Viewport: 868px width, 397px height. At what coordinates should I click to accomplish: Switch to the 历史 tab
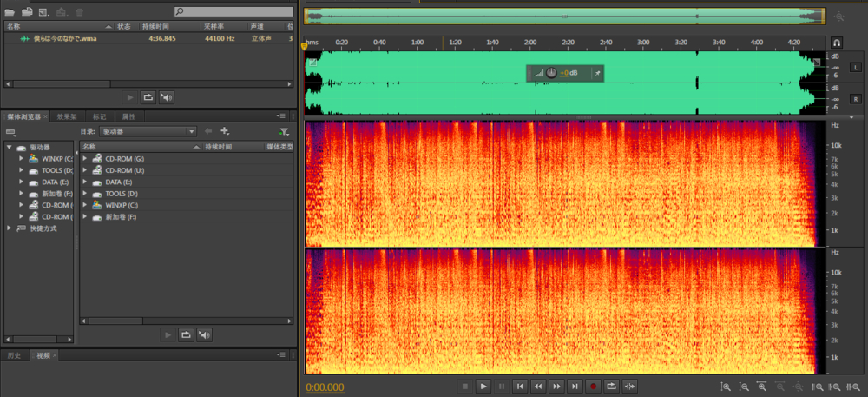coord(14,355)
